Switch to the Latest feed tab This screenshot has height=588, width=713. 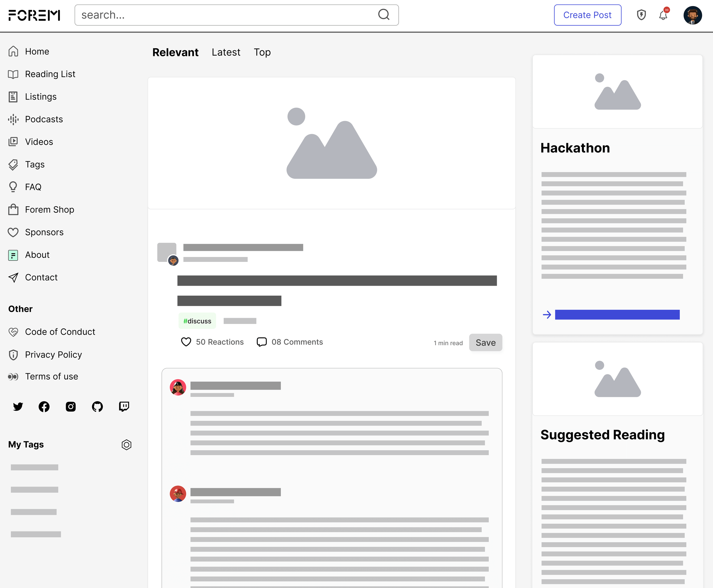click(226, 52)
